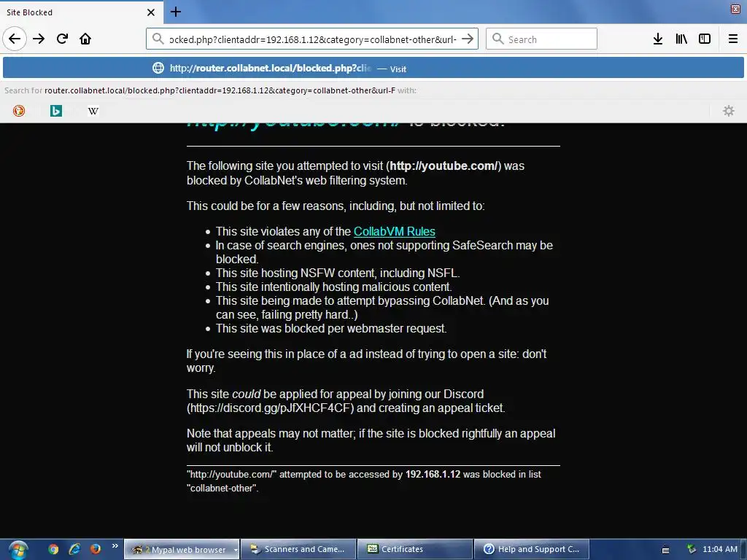Switch to Scanners and Cameras window
This screenshot has width=747, height=560.
(298, 550)
